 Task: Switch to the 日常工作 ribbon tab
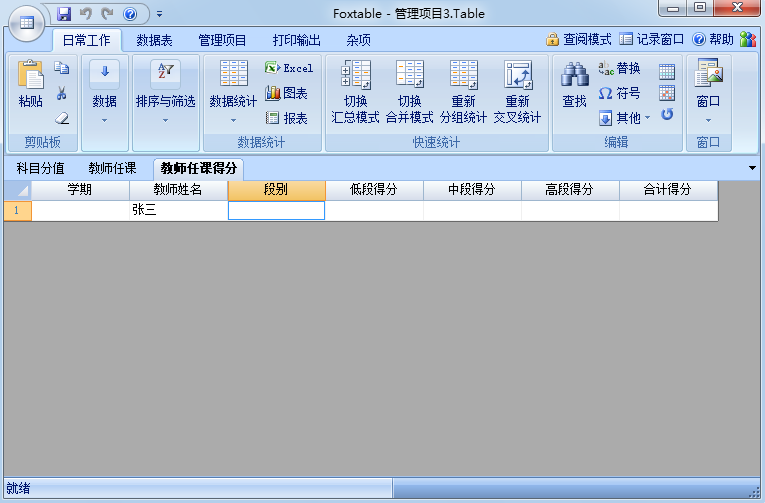coord(87,40)
